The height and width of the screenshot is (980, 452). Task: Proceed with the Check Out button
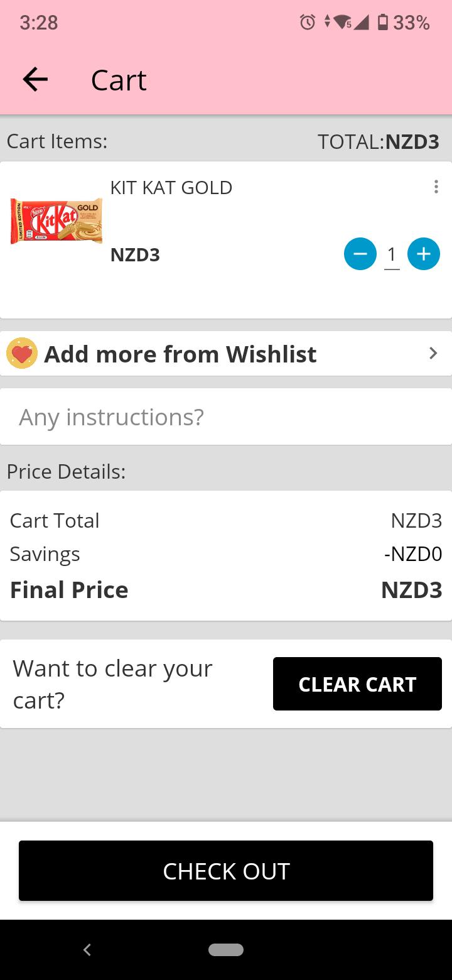tap(226, 871)
